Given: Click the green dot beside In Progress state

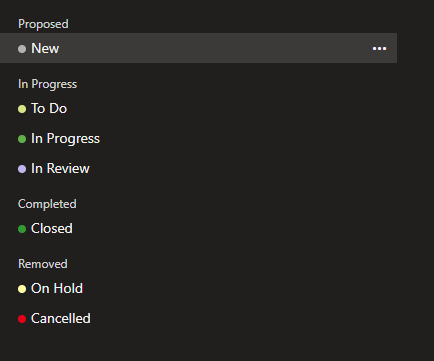Looking at the screenshot, I should pos(22,139).
